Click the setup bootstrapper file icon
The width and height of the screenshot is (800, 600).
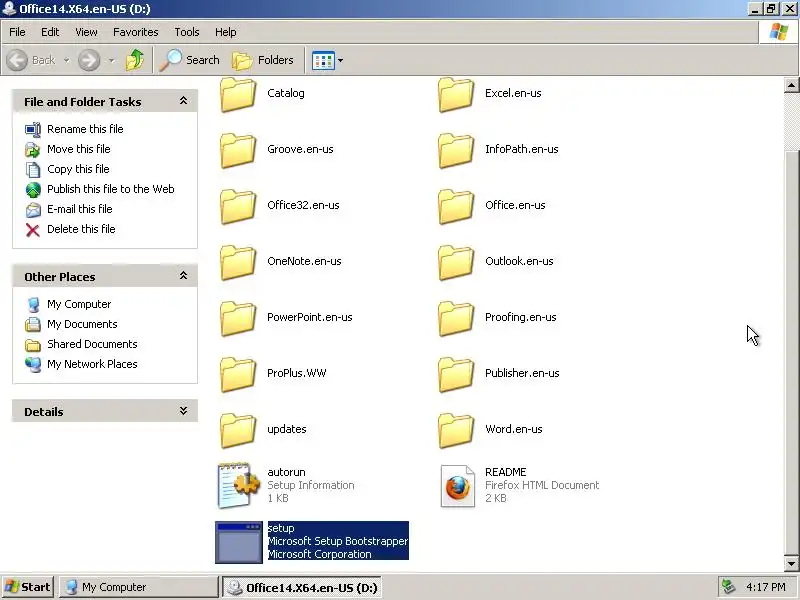(238, 542)
